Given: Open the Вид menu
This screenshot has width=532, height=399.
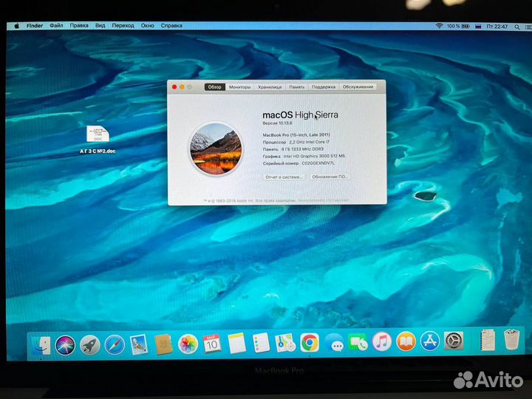Looking at the screenshot, I should click(x=100, y=25).
